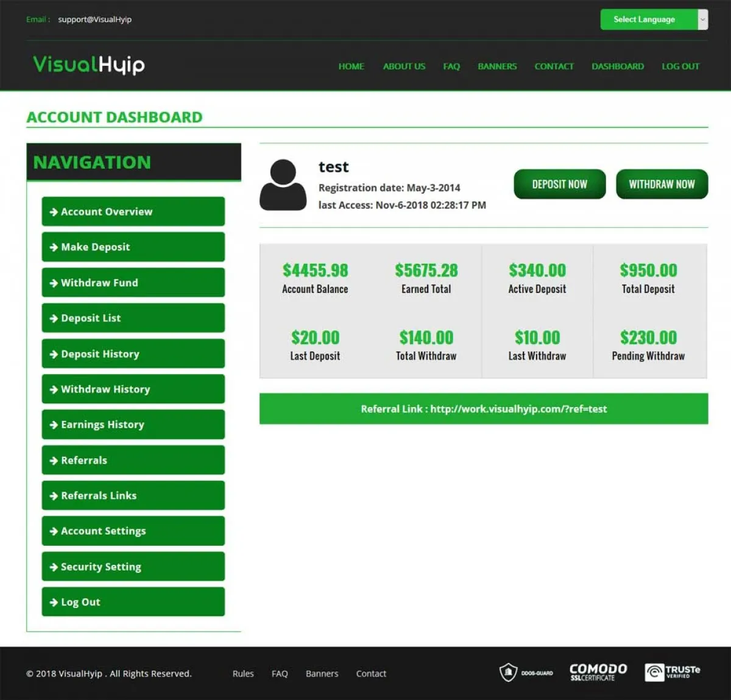Open Deposit History in navigation
This screenshot has height=700, width=731.
[133, 353]
